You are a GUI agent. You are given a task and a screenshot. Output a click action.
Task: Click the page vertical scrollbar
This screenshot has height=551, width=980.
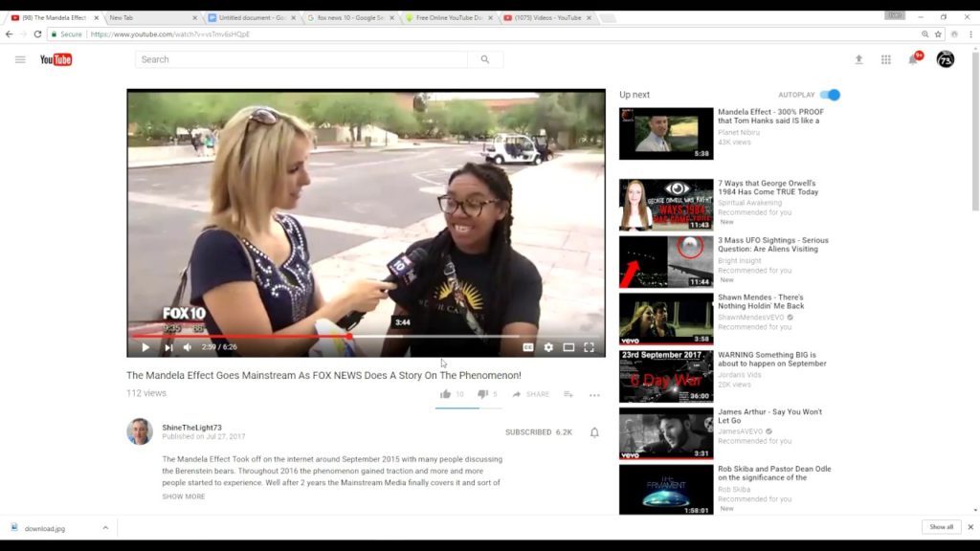[975, 131]
